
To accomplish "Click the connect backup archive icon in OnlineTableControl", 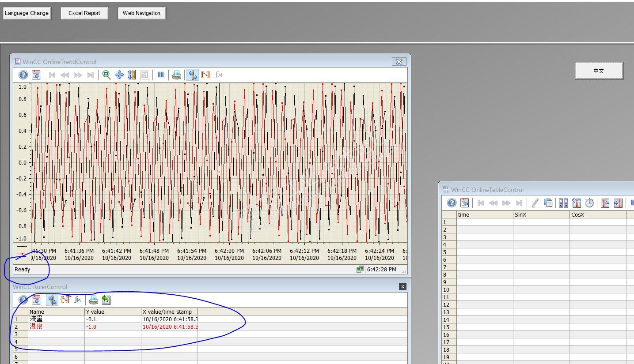I will point(563,203).
